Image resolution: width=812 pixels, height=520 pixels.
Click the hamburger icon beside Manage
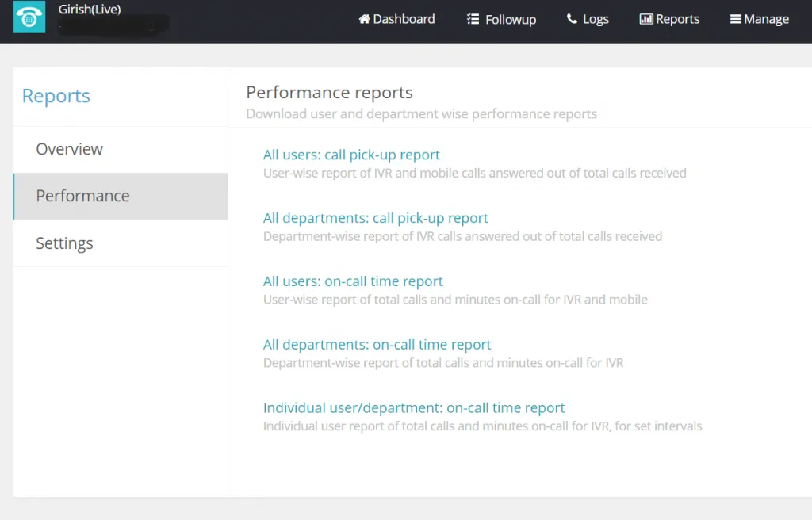click(x=735, y=19)
